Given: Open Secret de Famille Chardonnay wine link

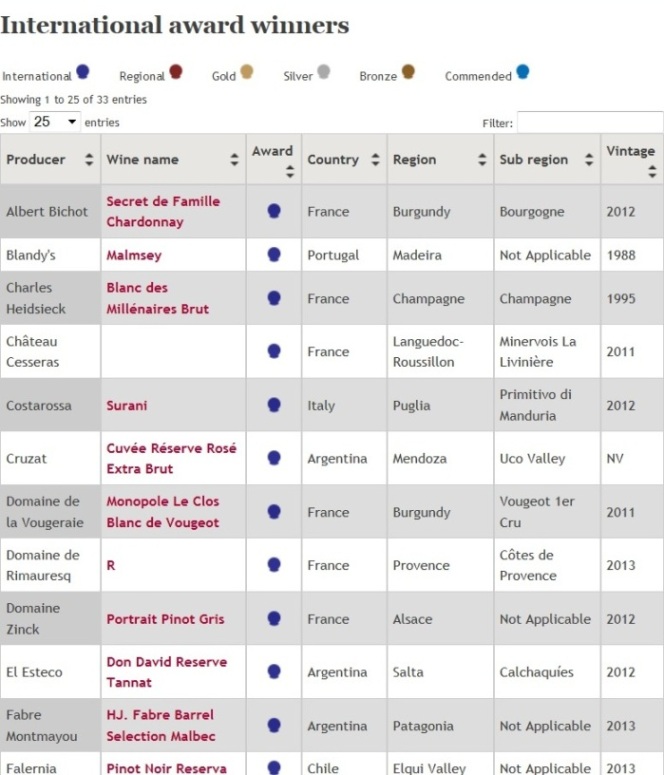Looking at the screenshot, I should click(163, 211).
